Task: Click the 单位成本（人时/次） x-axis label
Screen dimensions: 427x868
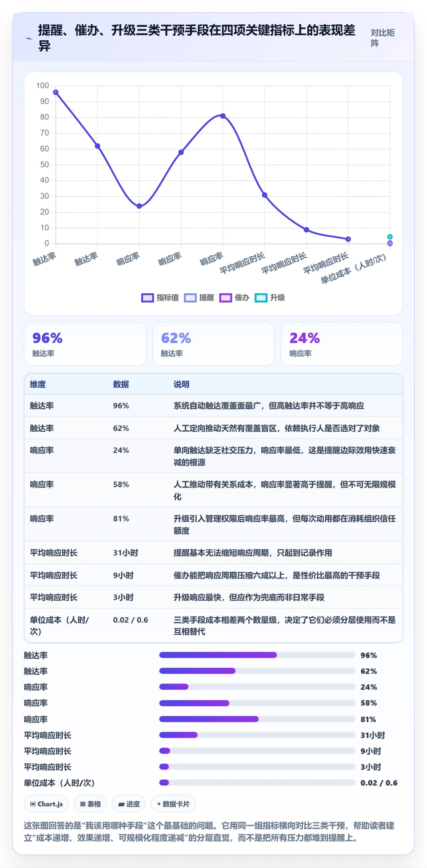Action: point(353,269)
